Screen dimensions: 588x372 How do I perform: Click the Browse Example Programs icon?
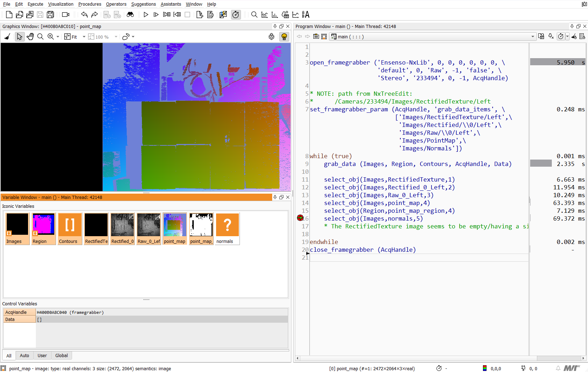coord(30,15)
